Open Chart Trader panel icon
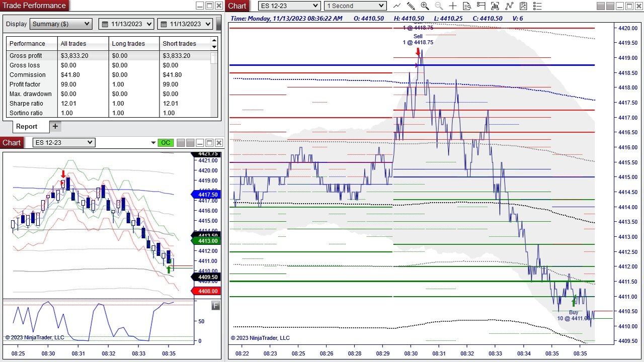644x362 pixels. [481, 6]
